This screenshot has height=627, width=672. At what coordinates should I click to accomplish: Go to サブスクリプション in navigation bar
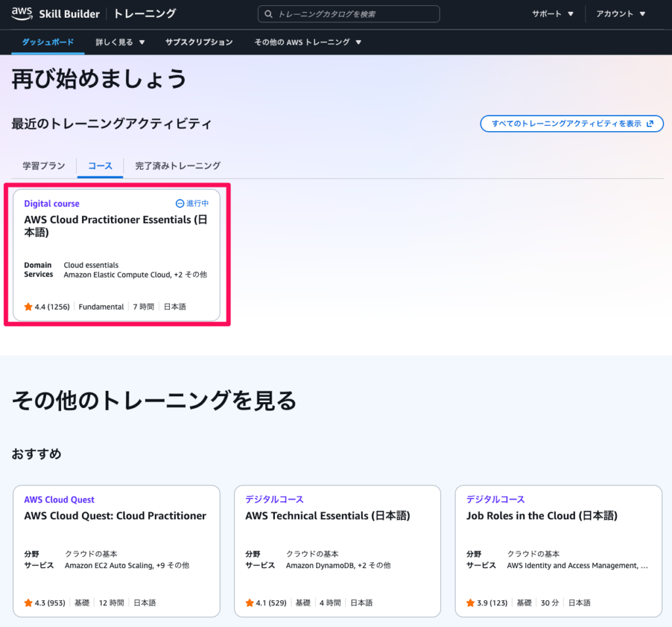pos(199,42)
